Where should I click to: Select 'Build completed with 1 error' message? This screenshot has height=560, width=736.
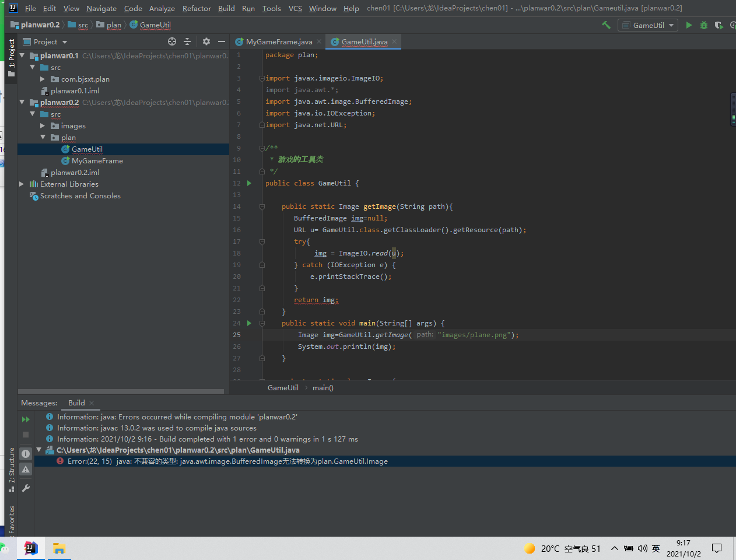coord(207,439)
